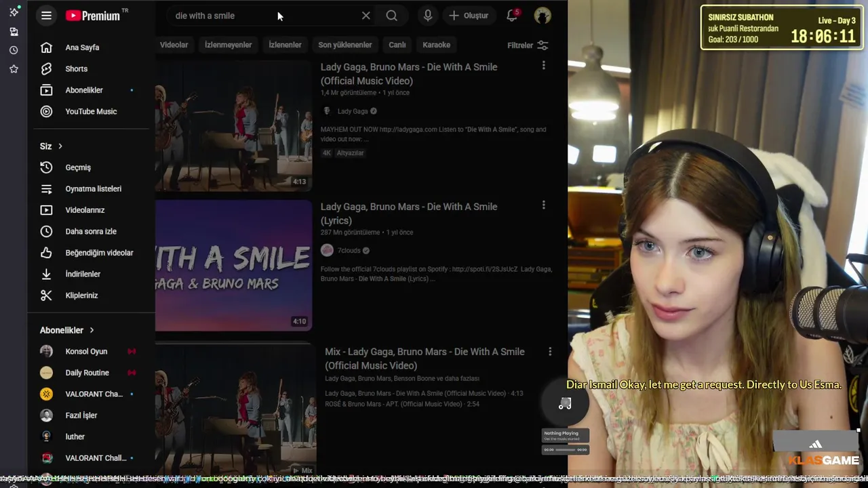Screen dimensions: 868x488
Task: Select the İzlenmeyenler filter chip
Action: click(229, 45)
